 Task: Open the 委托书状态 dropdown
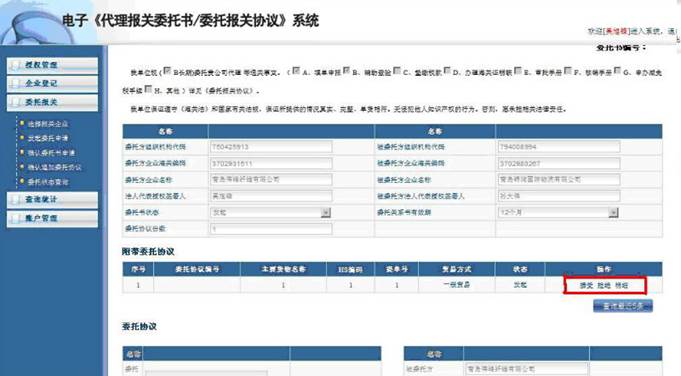271,212
